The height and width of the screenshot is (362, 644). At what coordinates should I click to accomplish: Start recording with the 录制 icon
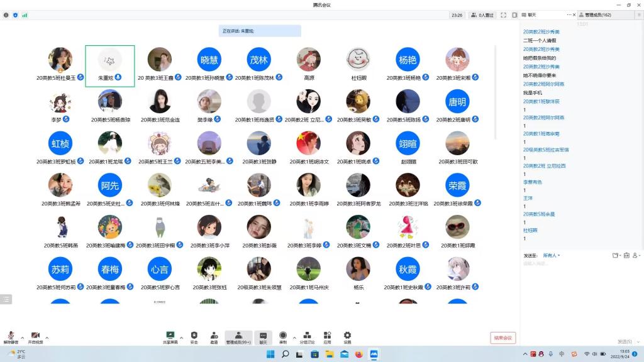click(x=283, y=336)
